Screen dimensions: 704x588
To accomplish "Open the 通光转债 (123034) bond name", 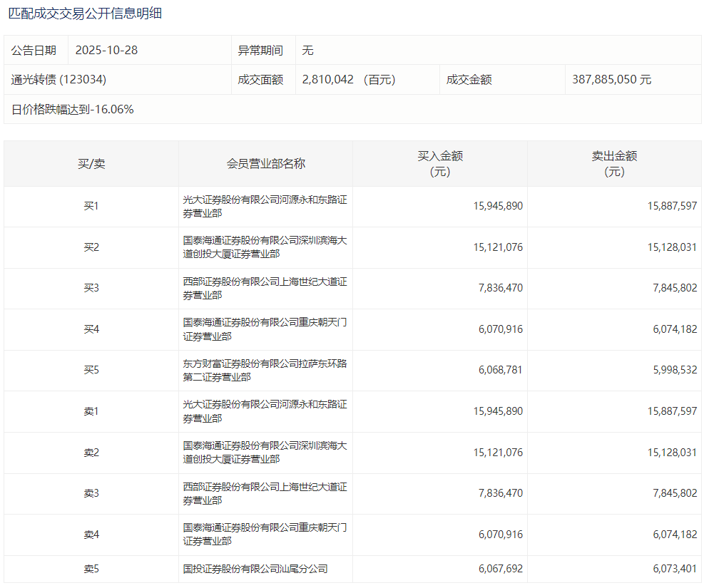I will pos(58,80).
